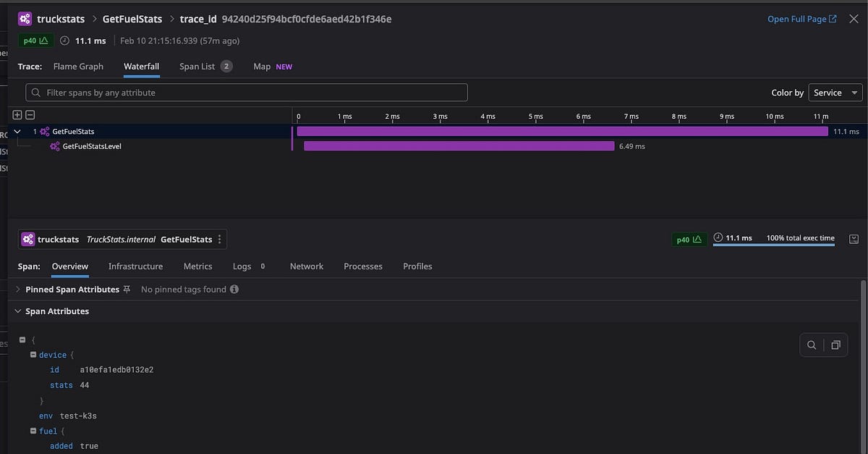Open the Color by Service dropdown

coord(834,93)
